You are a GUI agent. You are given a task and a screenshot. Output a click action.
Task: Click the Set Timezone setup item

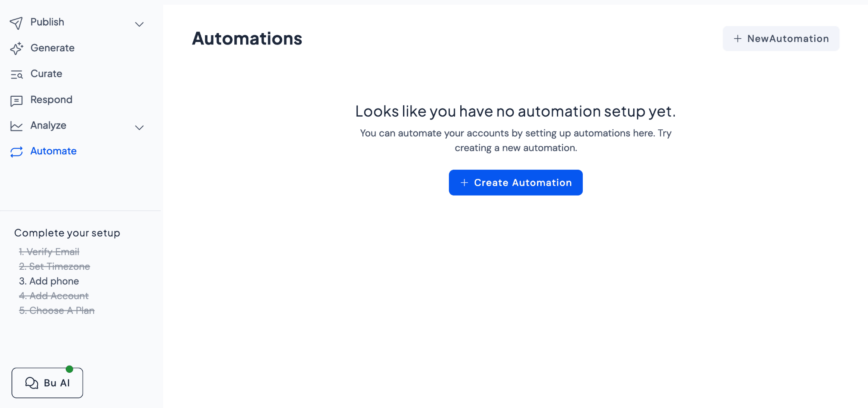[x=54, y=266]
